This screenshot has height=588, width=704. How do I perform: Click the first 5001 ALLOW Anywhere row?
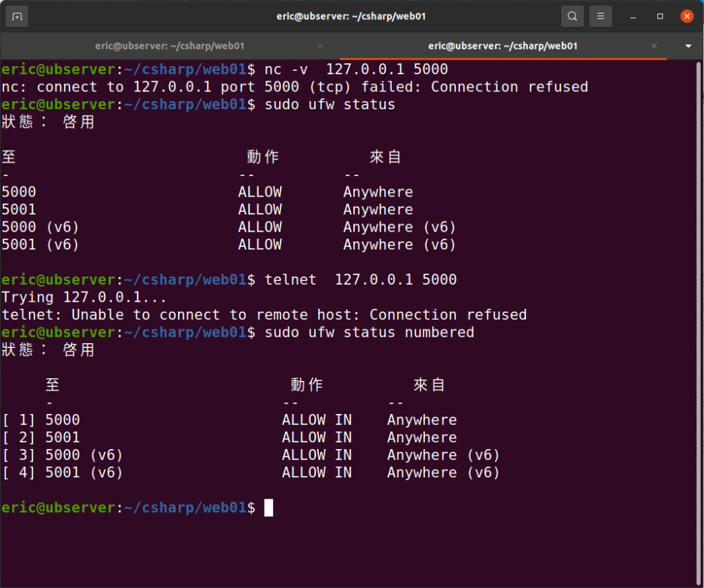tap(207, 210)
